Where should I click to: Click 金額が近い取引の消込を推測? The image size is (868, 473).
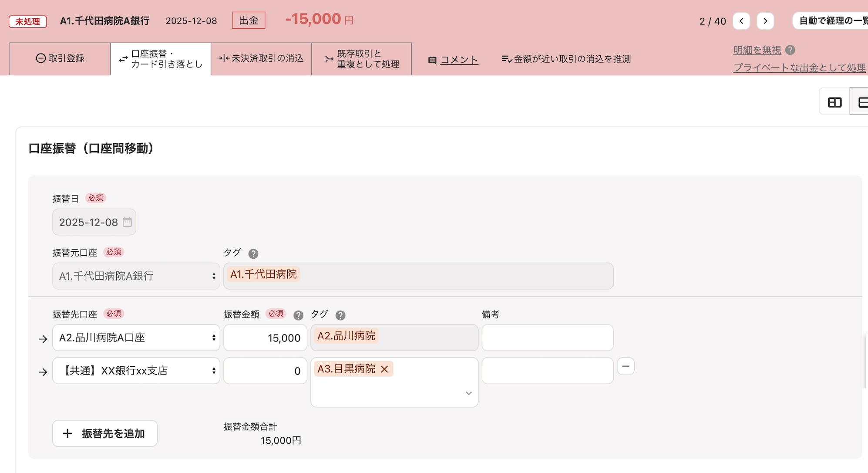point(566,59)
